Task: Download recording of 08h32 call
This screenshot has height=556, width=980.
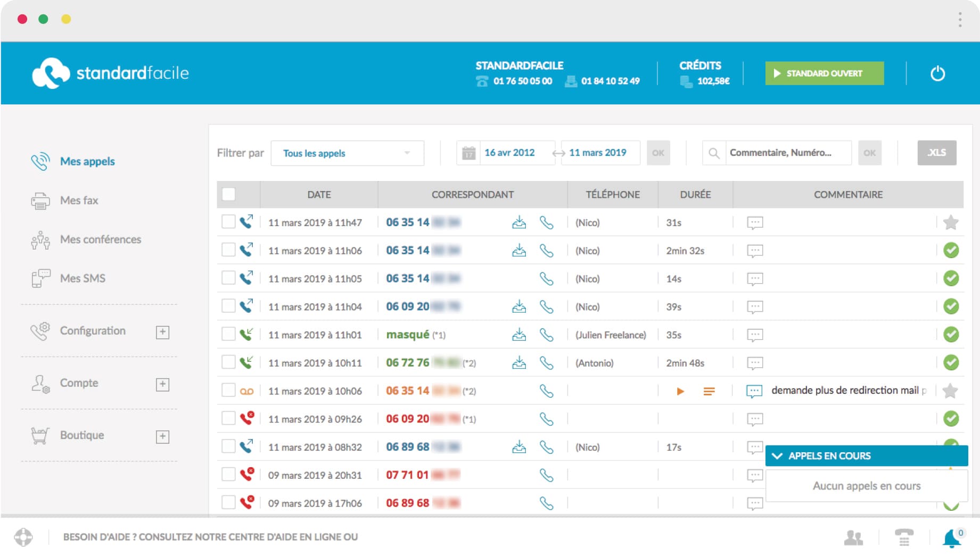Action: pos(519,447)
